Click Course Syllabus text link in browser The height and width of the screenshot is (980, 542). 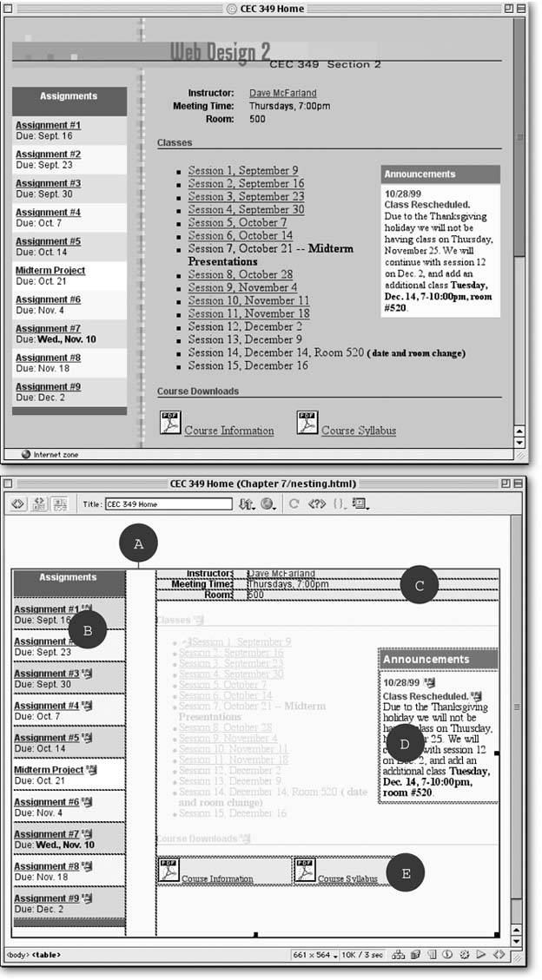click(x=358, y=431)
